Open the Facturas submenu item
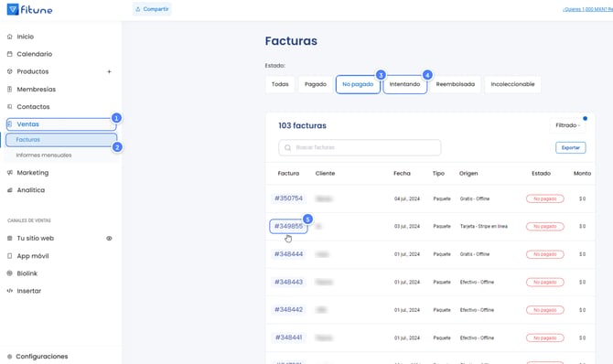The image size is (613, 364). click(61, 140)
